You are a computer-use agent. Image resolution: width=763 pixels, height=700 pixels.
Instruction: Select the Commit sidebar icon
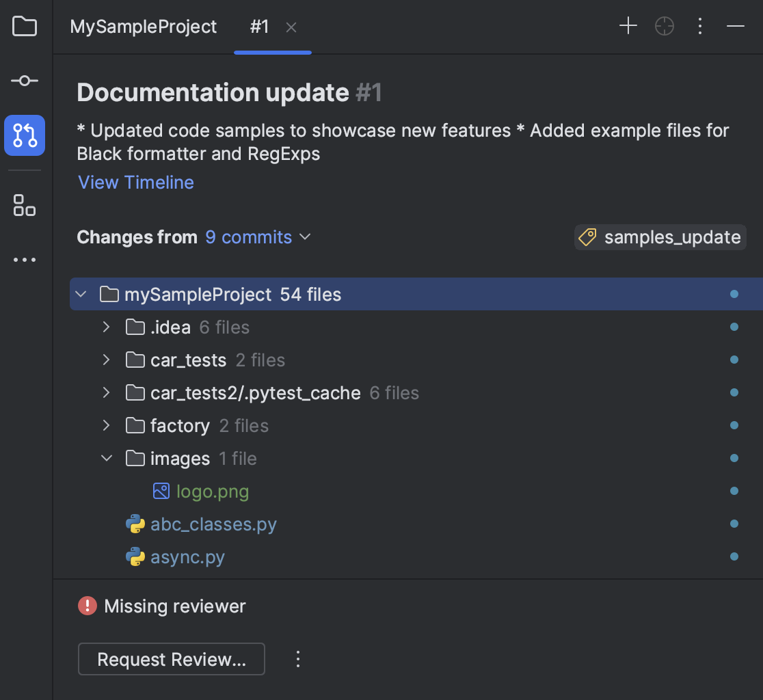coord(24,80)
